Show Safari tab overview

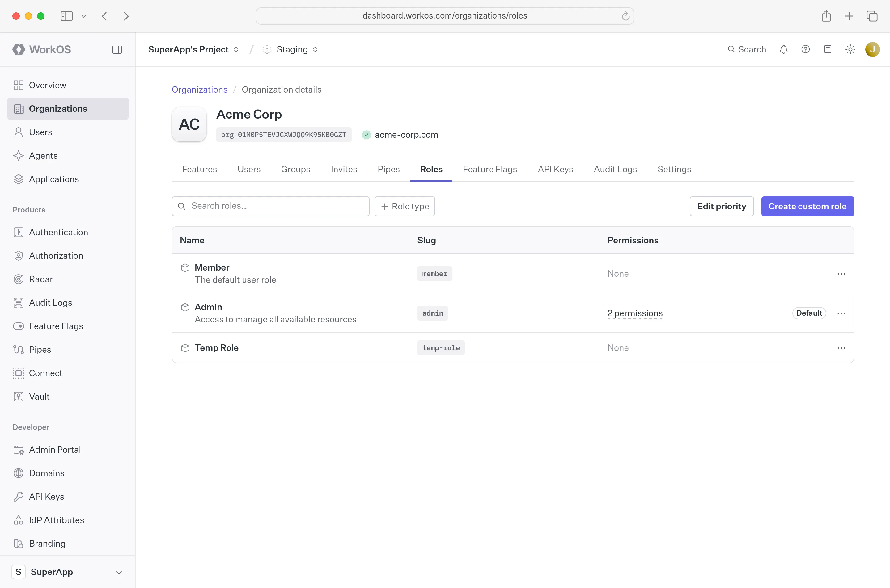(x=872, y=16)
